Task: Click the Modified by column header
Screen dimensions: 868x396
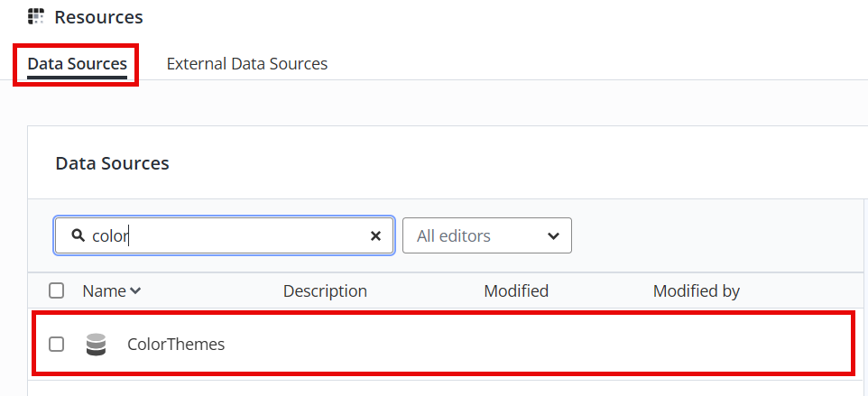Action: click(x=697, y=291)
